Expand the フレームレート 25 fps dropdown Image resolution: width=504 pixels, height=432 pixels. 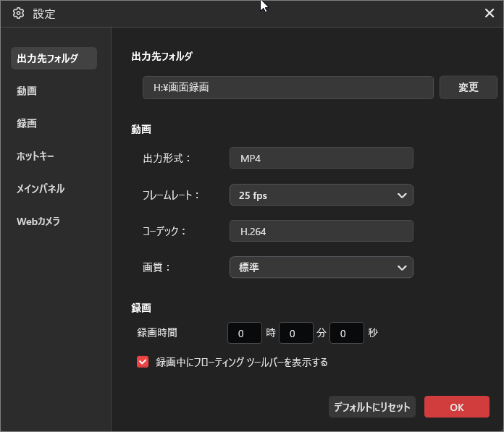pyautogui.click(x=321, y=195)
